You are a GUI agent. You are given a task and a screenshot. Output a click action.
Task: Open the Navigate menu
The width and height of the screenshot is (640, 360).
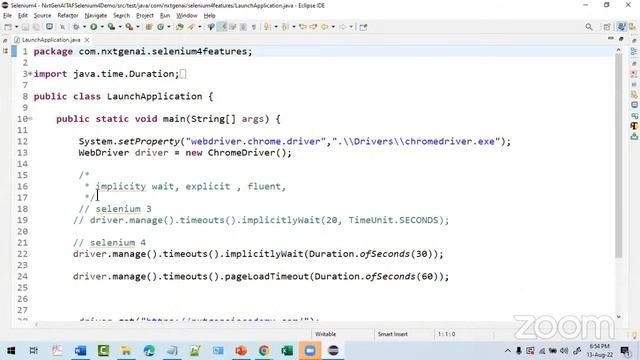(x=96, y=16)
